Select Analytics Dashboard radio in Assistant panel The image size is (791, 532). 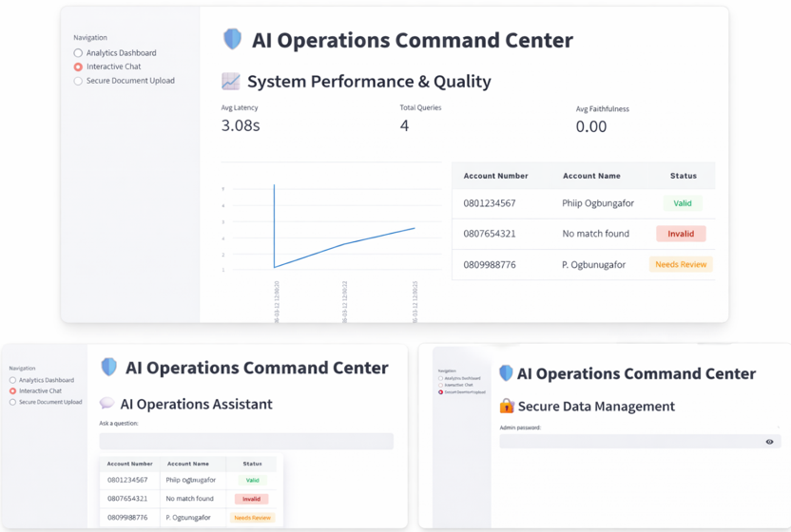click(x=12, y=380)
